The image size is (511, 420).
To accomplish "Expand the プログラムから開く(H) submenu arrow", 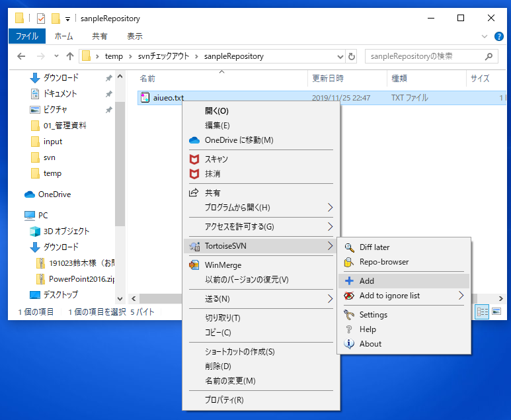I will pos(330,208).
